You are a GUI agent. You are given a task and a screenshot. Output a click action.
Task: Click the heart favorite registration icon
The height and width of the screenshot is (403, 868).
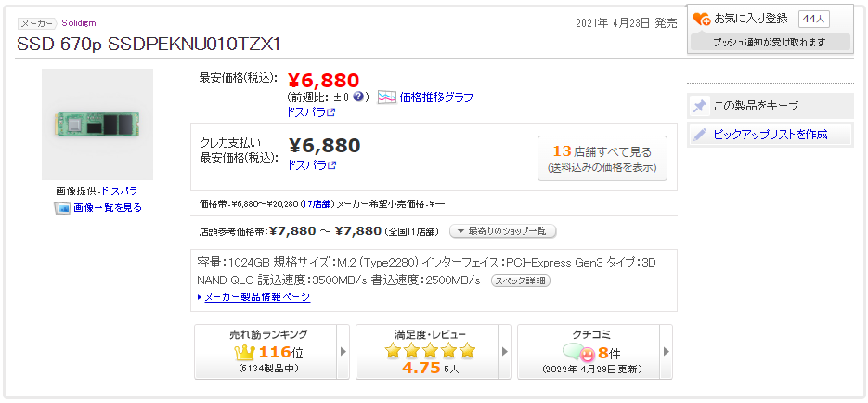click(x=702, y=19)
